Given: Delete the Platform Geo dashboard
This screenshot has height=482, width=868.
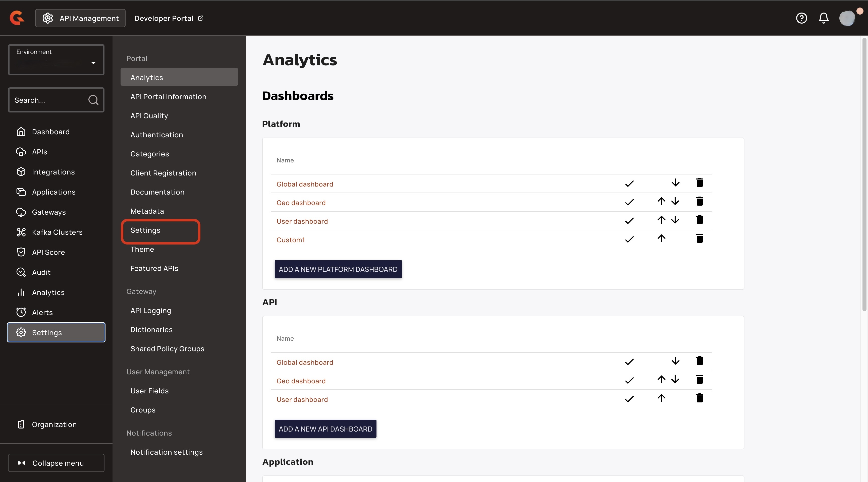Looking at the screenshot, I should (699, 201).
